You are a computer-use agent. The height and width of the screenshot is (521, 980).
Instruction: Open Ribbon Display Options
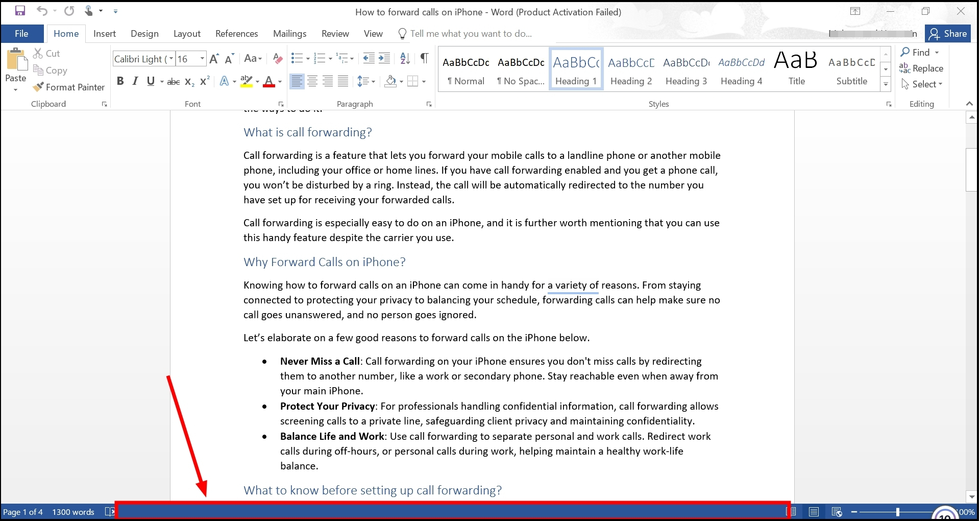pyautogui.click(x=855, y=11)
